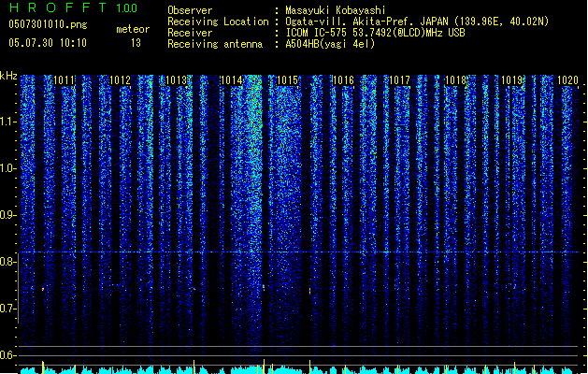588x374 pixels.
Task: Select the A504HB(yagi 4el) antenna text
Action: [x=330, y=44]
